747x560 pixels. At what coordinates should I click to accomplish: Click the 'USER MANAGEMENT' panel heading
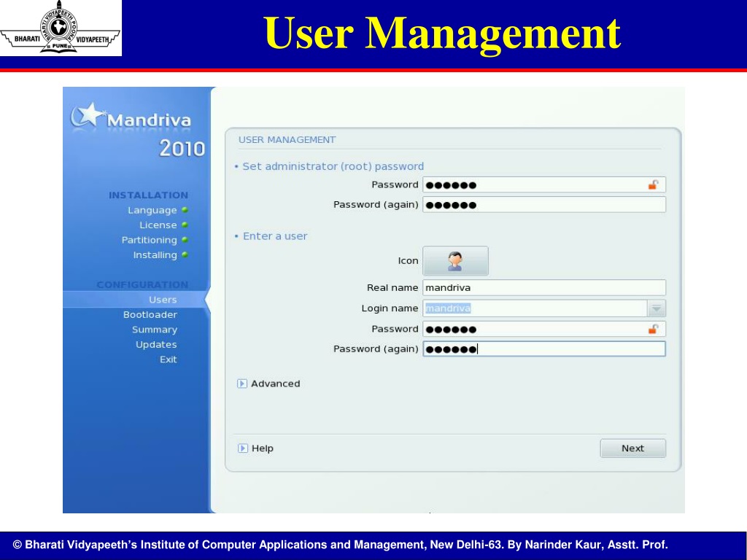point(287,140)
